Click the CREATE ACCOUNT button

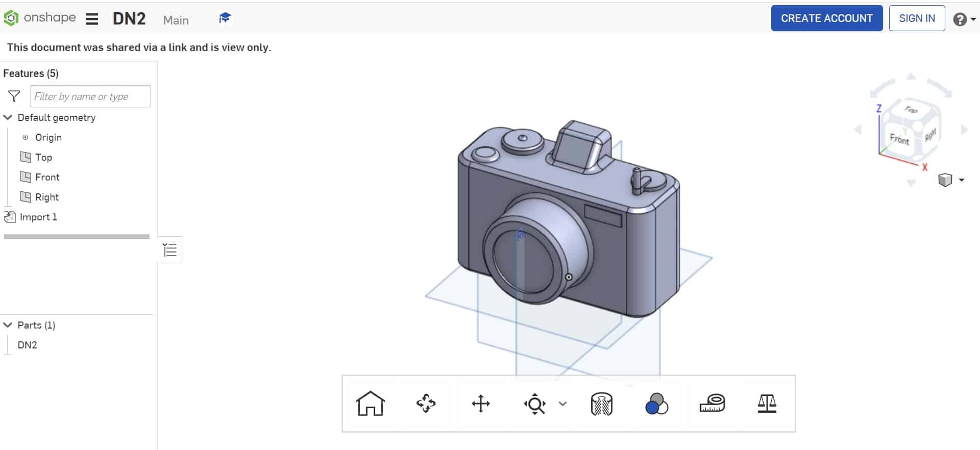[x=826, y=18]
